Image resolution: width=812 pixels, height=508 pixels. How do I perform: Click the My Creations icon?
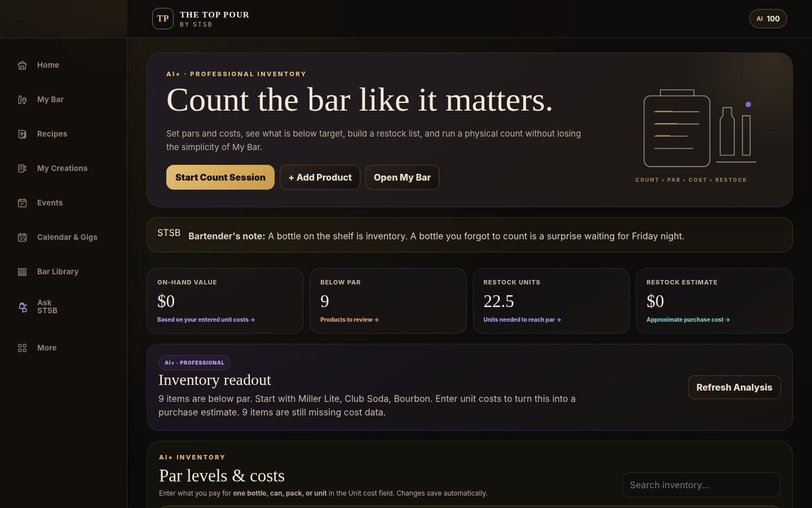point(22,169)
